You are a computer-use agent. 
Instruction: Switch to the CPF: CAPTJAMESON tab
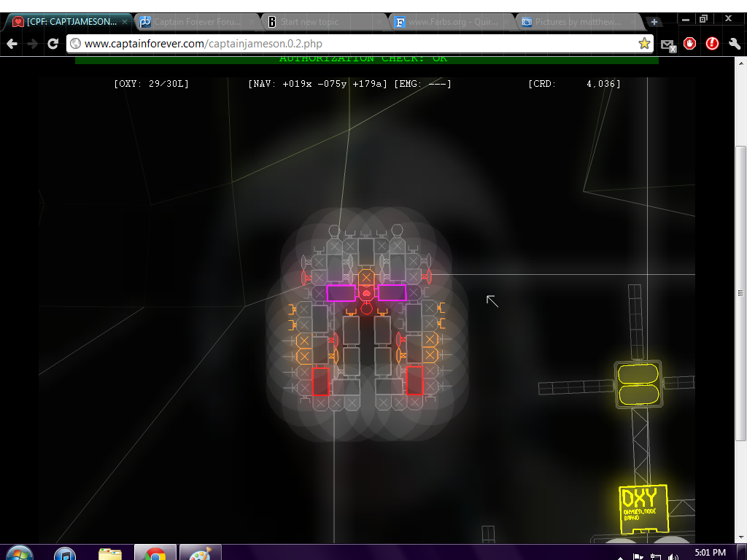click(71, 22)
